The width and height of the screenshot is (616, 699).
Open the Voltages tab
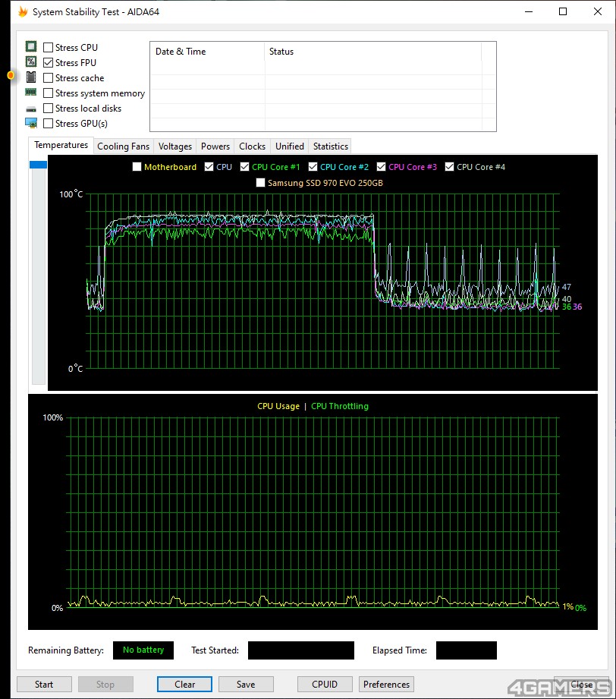point(174,146)
